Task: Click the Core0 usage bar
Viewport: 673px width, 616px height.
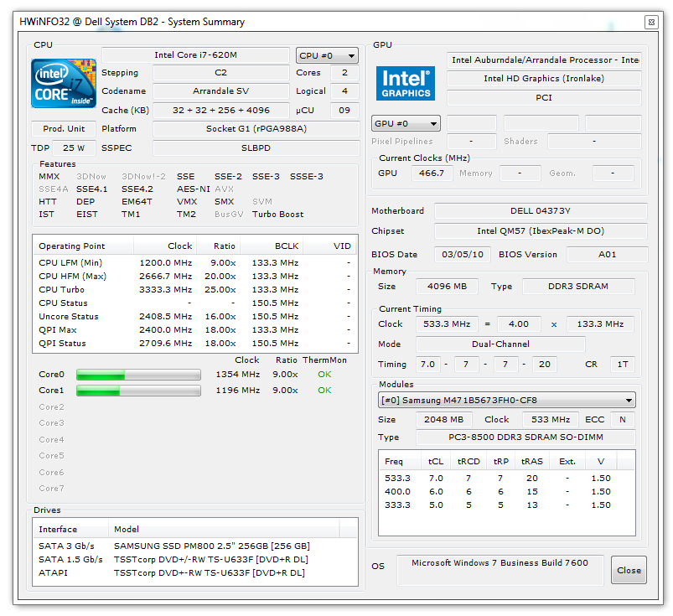Action: click(138, 375)
